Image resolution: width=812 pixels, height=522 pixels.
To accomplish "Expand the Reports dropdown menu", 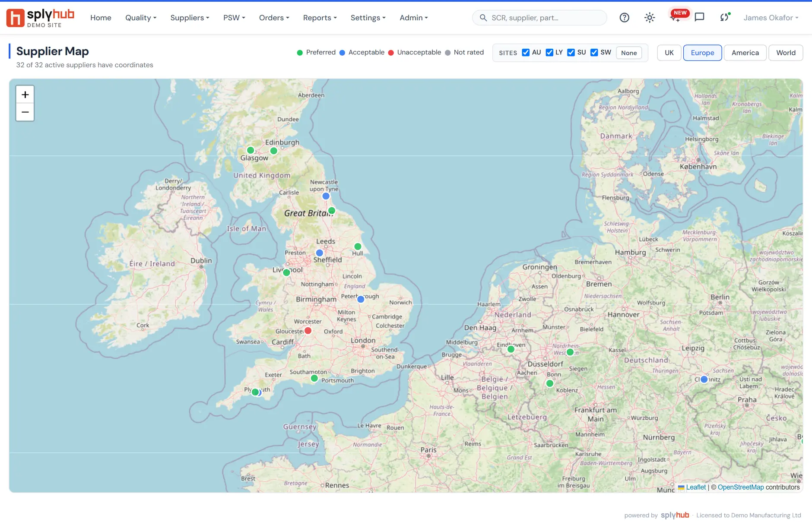I will pyautogui.click(x=320, y=18).
